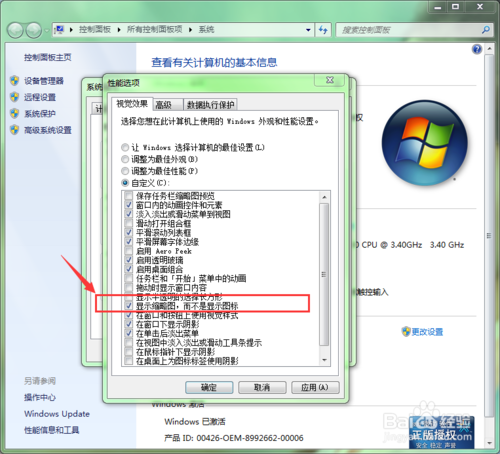Viewport: 500px width, 454px height.
Task: Click system window scrollbar up arrow
Action: tap(489, 49)
